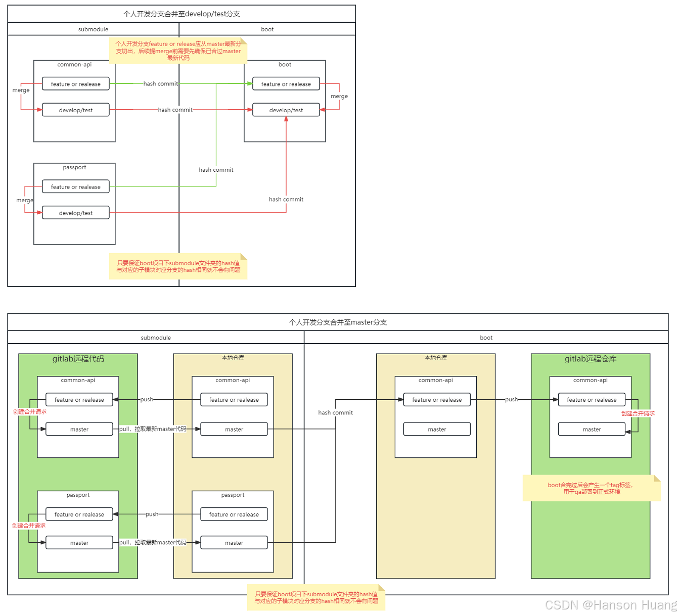Click '创建合并请求' beside the gitlab远程代码 passport box

tap(29, 526)
